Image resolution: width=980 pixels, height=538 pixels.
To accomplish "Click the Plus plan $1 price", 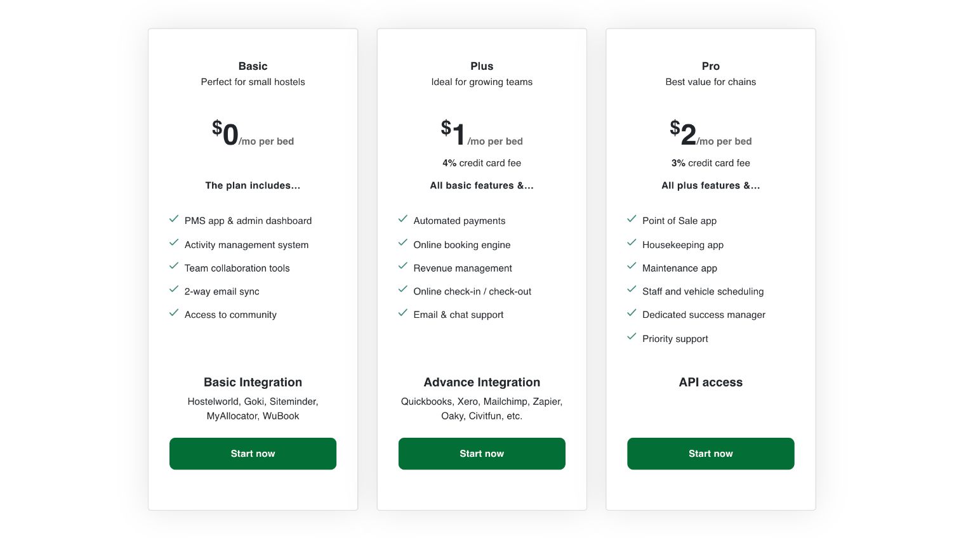I will (454, 133).
